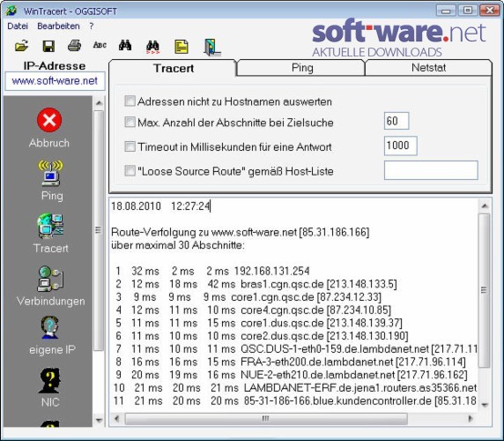Click the ABC toolbar icon
504x441 pixels.
tap(100, 45)
